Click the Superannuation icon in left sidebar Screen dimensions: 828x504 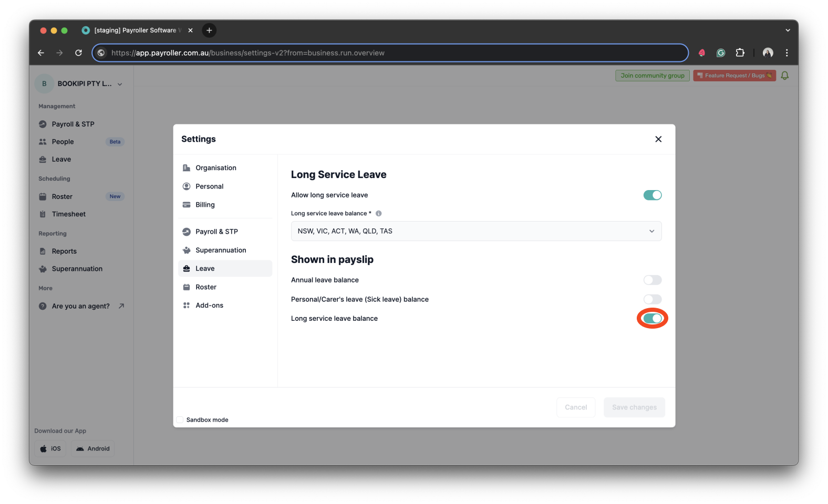[43, 269]
